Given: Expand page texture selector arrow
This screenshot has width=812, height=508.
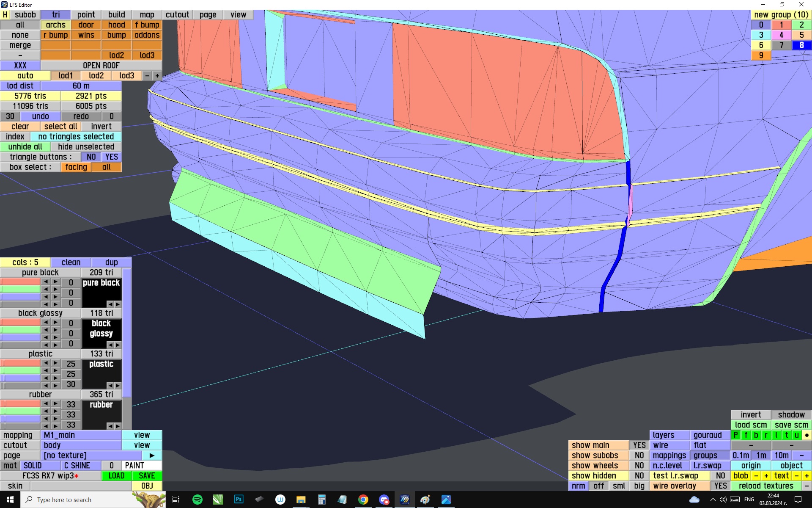Looking at the screenshot, I should [152, 456].
